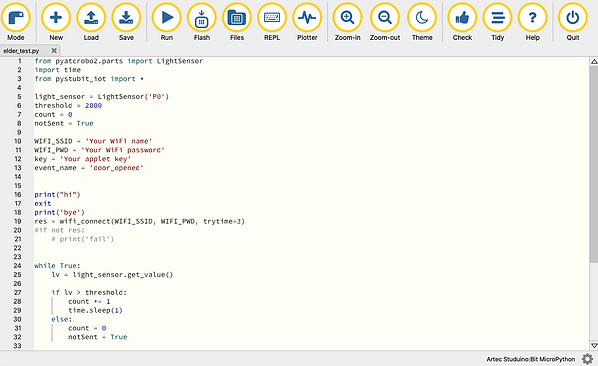Viewport: 598px width, 366px height.
Task: Click the 'time.sleep(1)' line
Action: 95,310
